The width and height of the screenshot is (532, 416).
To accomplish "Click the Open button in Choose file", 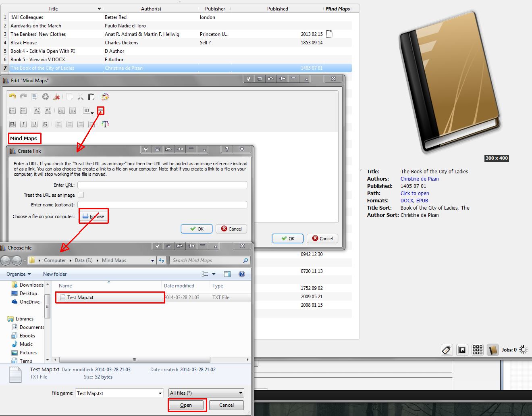I will [x=186, y=405].
